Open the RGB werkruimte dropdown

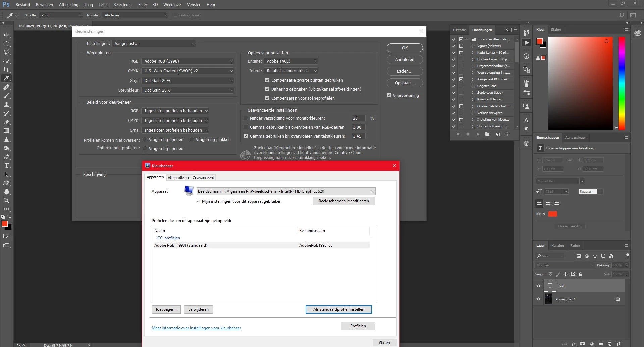click(x=187, y=61)
